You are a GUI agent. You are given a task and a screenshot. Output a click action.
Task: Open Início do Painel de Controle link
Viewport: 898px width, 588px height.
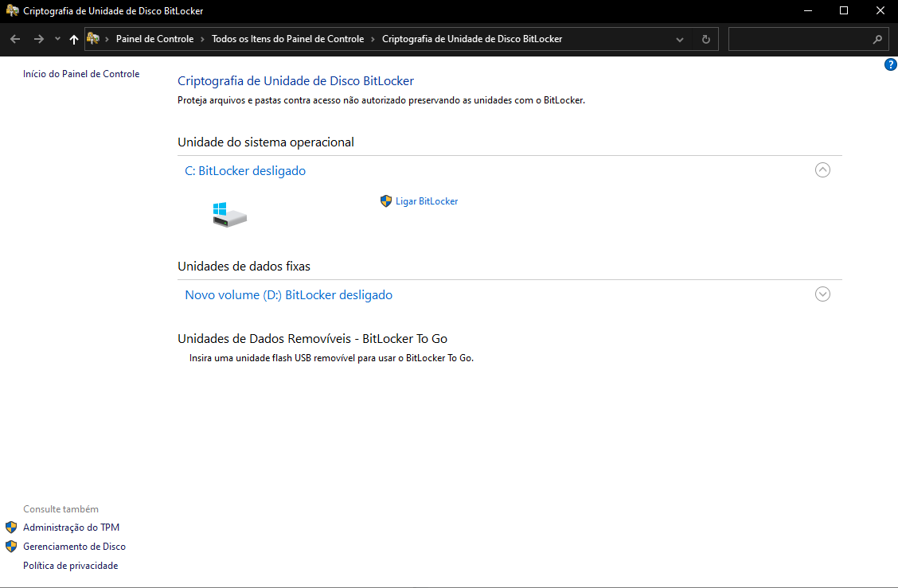coord(81,74)
